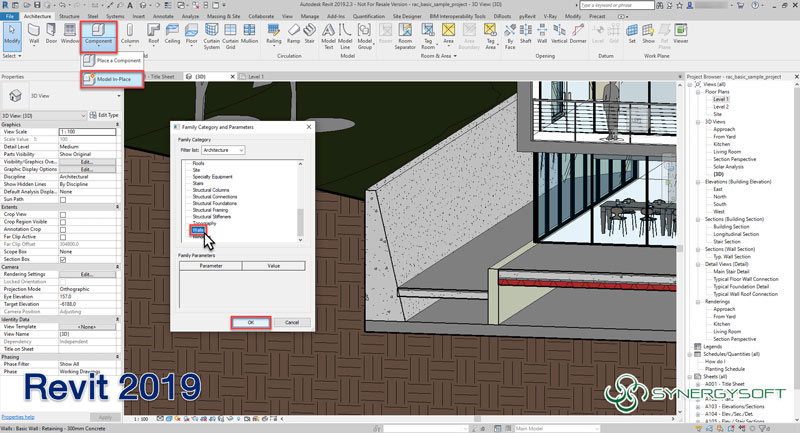
Task: Choose the Door tool
Action: (51, 34)
